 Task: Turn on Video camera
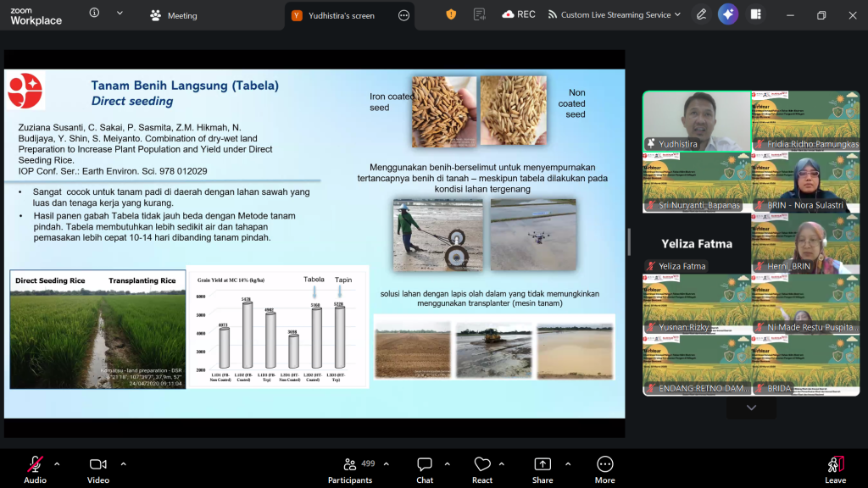tap(98, 469)
